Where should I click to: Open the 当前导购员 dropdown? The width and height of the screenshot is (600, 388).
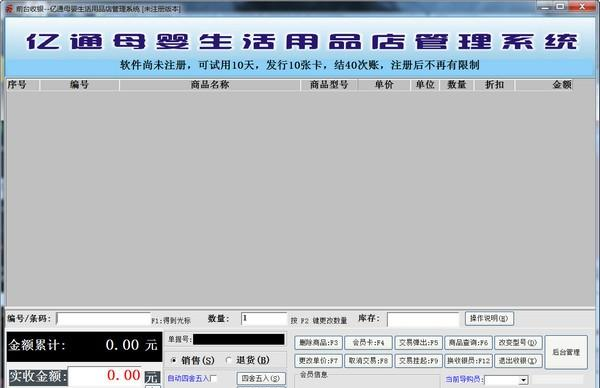523,380
